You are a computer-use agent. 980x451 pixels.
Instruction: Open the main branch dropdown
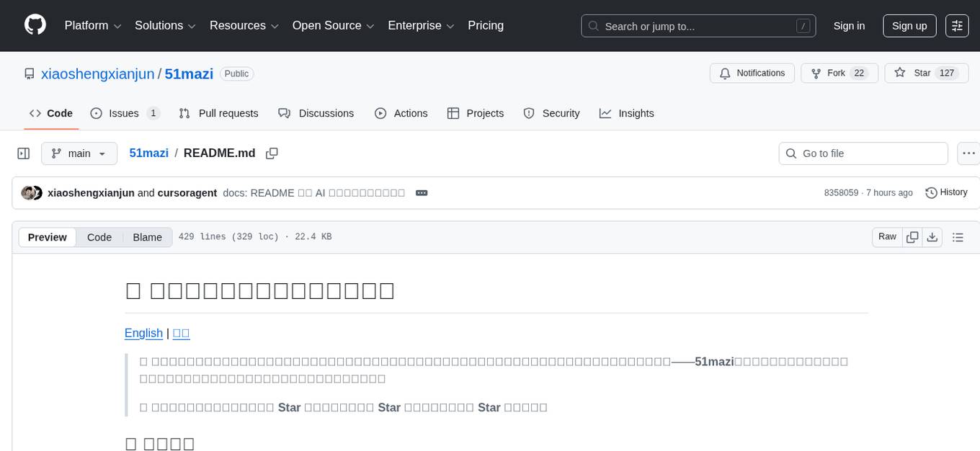point(79,153)
